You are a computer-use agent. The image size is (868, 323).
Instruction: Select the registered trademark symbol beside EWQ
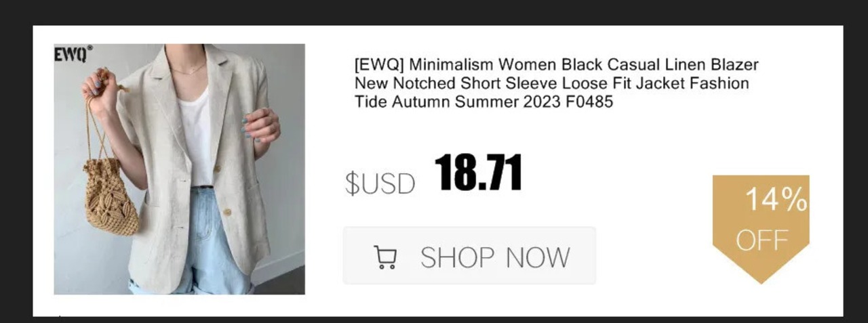(90, 49)
